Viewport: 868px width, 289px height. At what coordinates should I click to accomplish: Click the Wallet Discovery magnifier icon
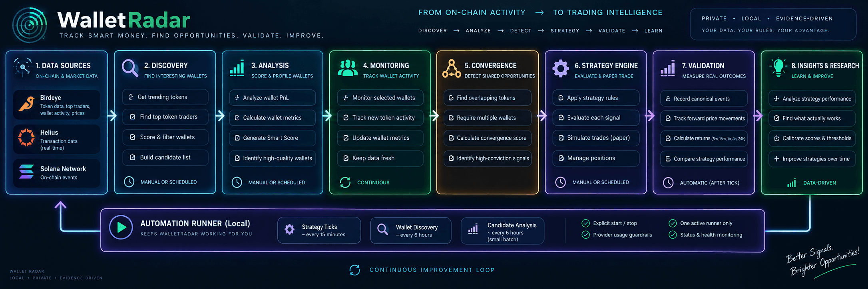pos(383,230)
